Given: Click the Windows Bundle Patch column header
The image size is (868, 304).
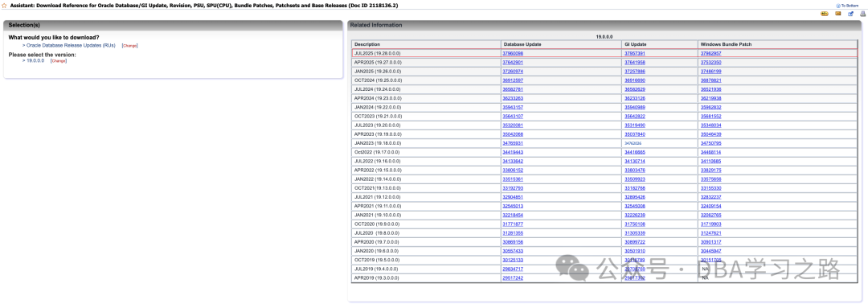Looking at the screenshot, I should (778, 44).
